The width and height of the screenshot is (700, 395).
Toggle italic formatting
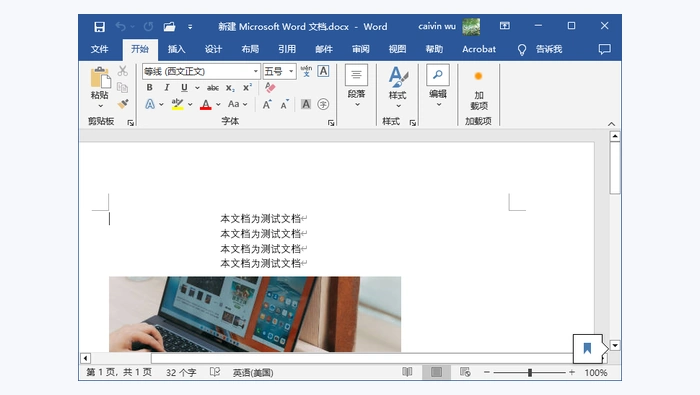167,87
